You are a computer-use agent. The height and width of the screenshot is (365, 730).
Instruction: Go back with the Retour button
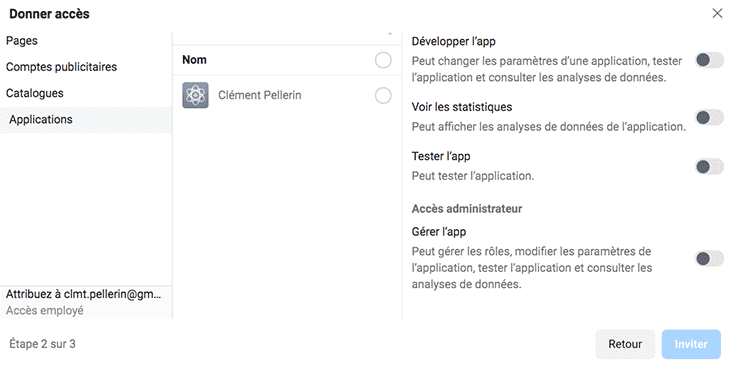click(x=625, y=345)
